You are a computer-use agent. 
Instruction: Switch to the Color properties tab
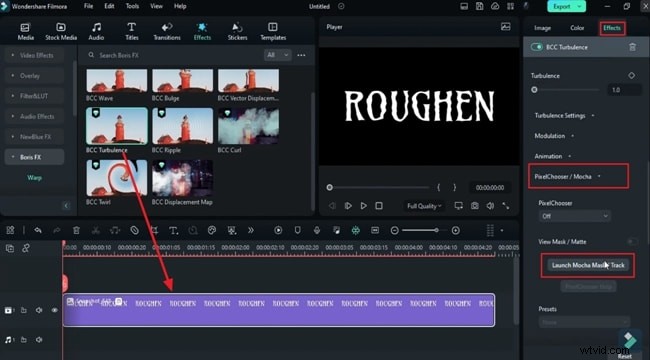point(577,28)
